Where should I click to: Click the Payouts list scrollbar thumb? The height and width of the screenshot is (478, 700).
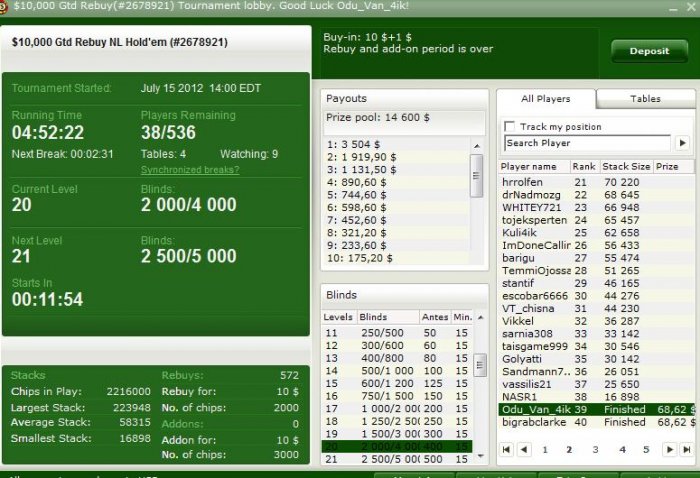477,175
